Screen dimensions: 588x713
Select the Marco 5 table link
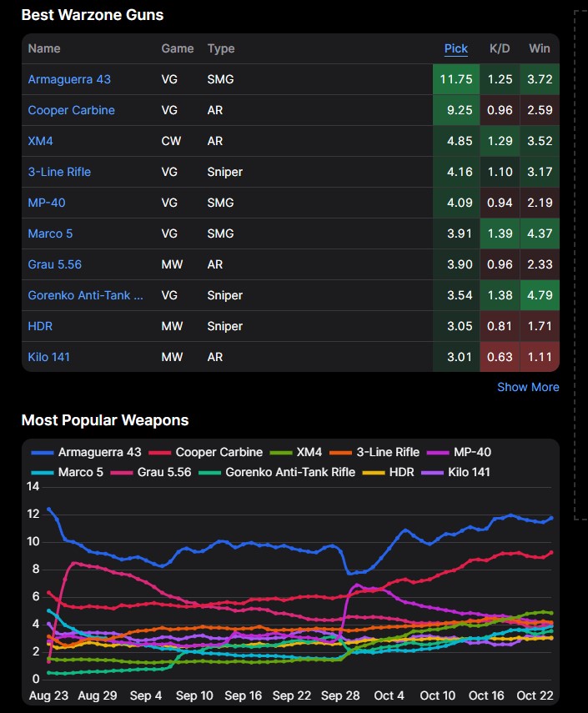(50, 233)
